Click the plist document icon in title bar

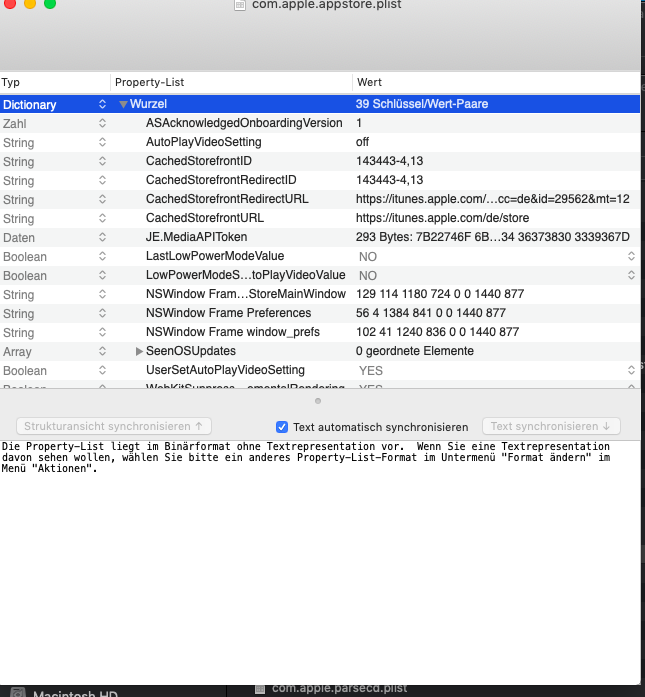(x=240, y=5)
